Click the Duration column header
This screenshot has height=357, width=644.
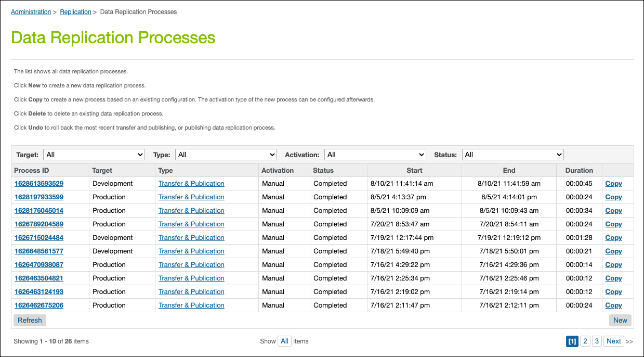(580, 170)
